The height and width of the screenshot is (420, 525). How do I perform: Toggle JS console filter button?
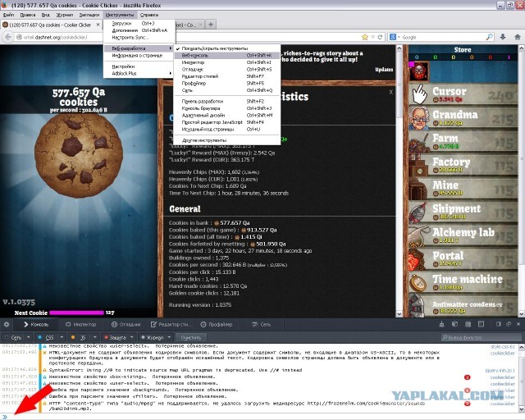[79, 337]
